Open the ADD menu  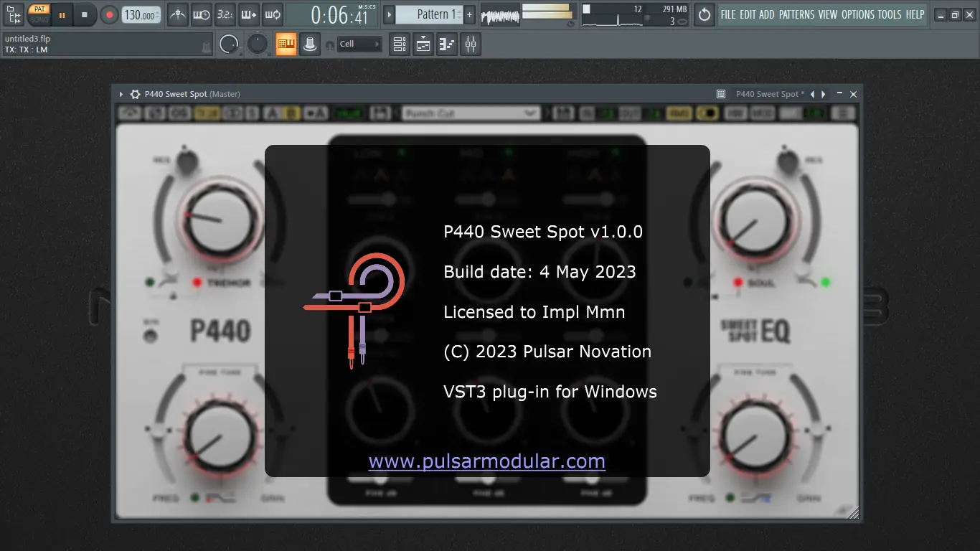[x=767, y=14]
